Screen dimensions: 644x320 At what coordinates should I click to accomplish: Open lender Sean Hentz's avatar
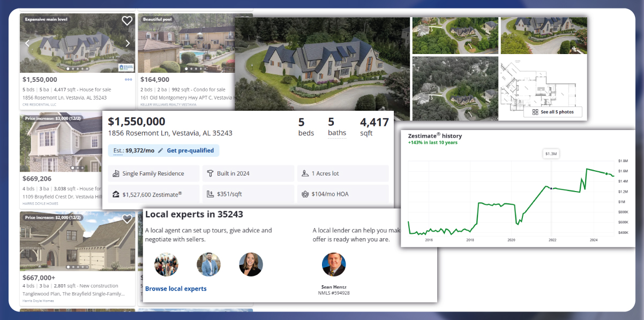click(334, 264)
